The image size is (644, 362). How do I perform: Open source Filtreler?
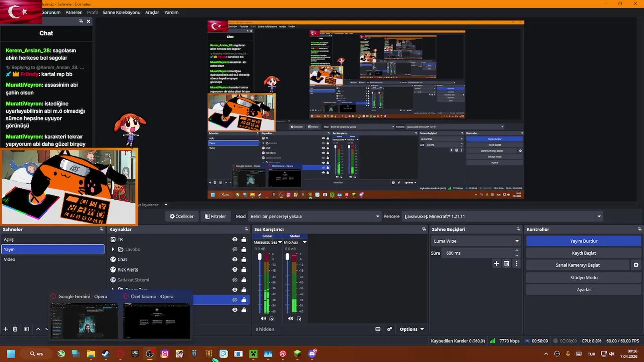tap(215, 216)
